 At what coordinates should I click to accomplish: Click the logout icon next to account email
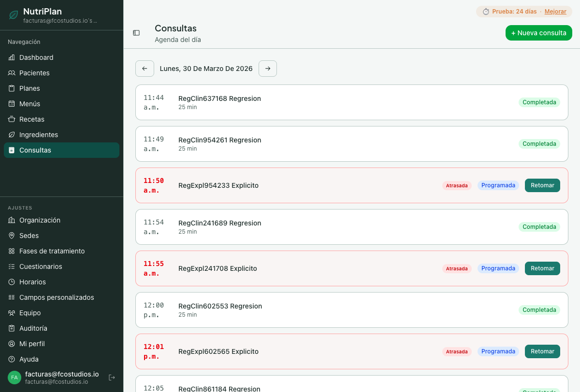tap(112, 378)
